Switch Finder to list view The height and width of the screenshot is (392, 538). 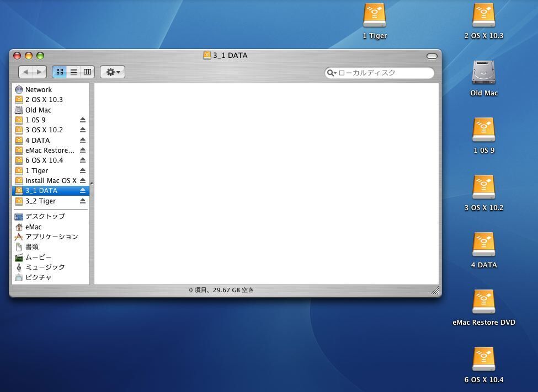pyautogui.click(x=73, y=72)
